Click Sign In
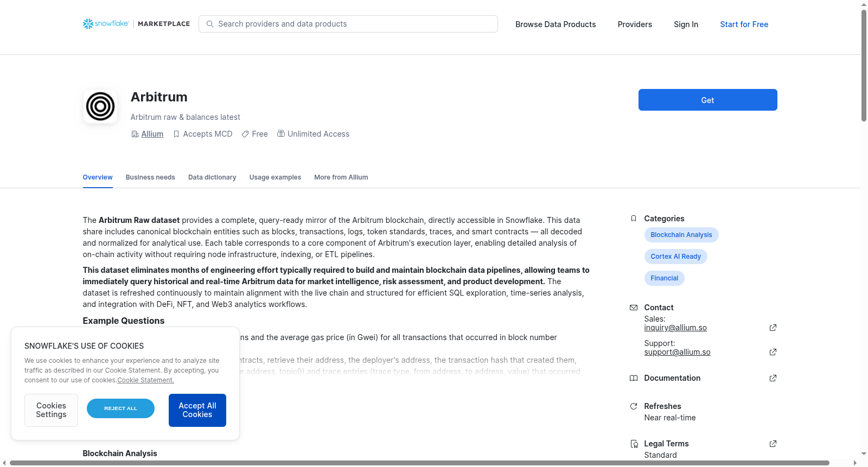868x467 pixels. (x=686, y=24)
